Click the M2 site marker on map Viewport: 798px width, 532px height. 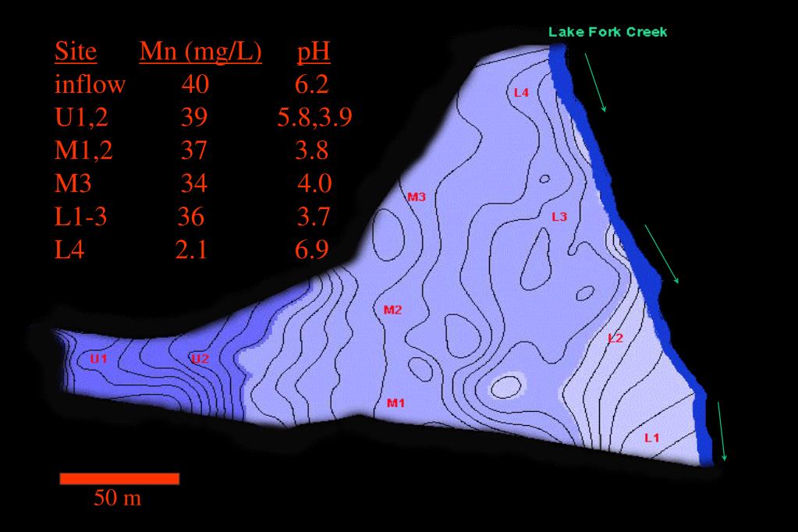coord(392,310)
